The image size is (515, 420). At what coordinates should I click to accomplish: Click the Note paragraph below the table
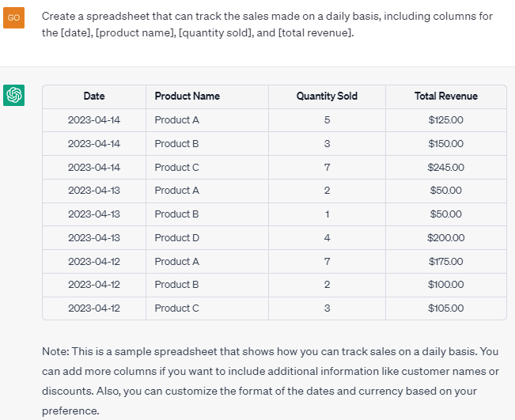[271, 381]
